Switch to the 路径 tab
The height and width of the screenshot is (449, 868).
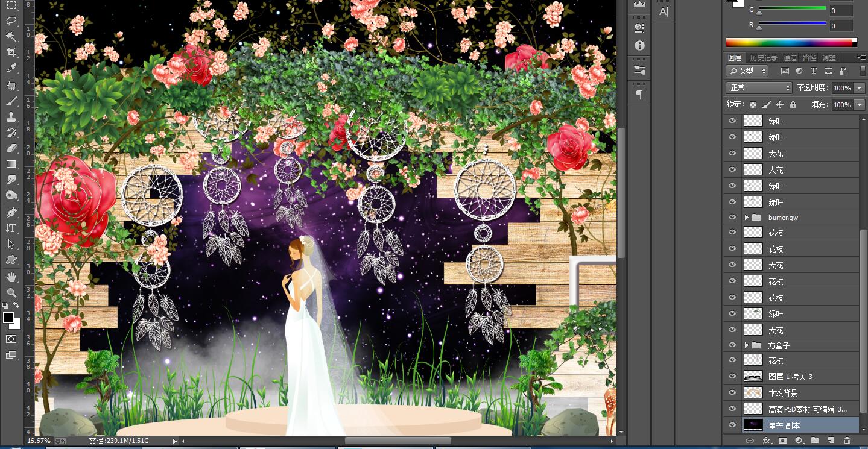click(809, 58)
